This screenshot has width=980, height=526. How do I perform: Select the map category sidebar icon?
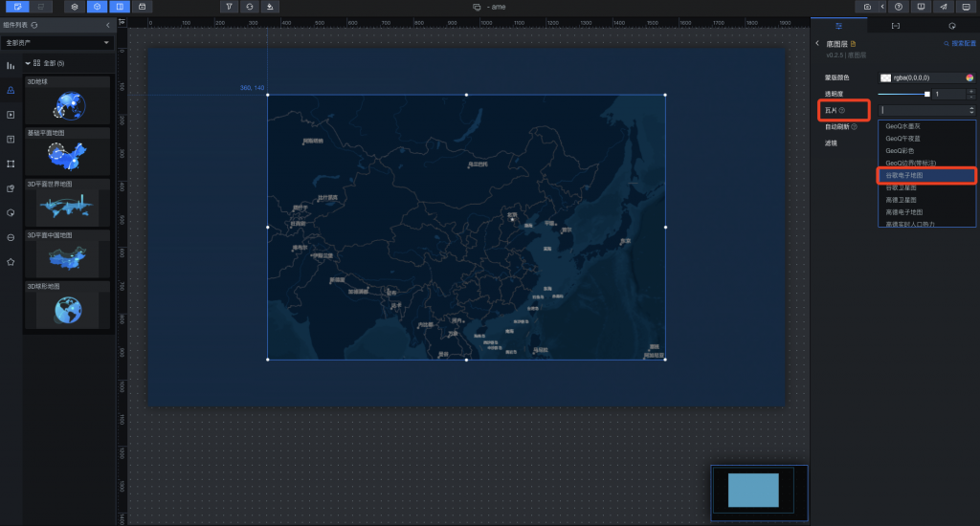click(x=11, y=90)
